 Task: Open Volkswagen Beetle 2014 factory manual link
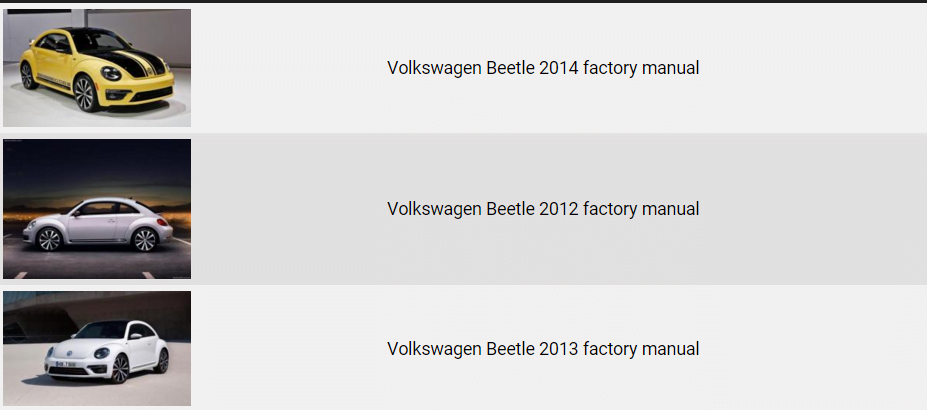542,68
